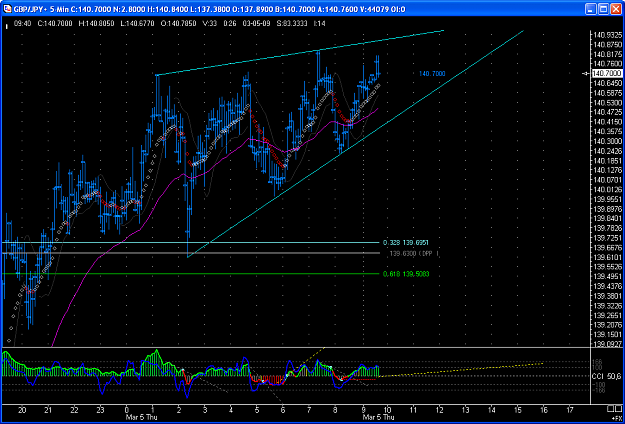Click the price marker arrow beside 140.7000
The image size is (625, 424).
pos(586,73)
